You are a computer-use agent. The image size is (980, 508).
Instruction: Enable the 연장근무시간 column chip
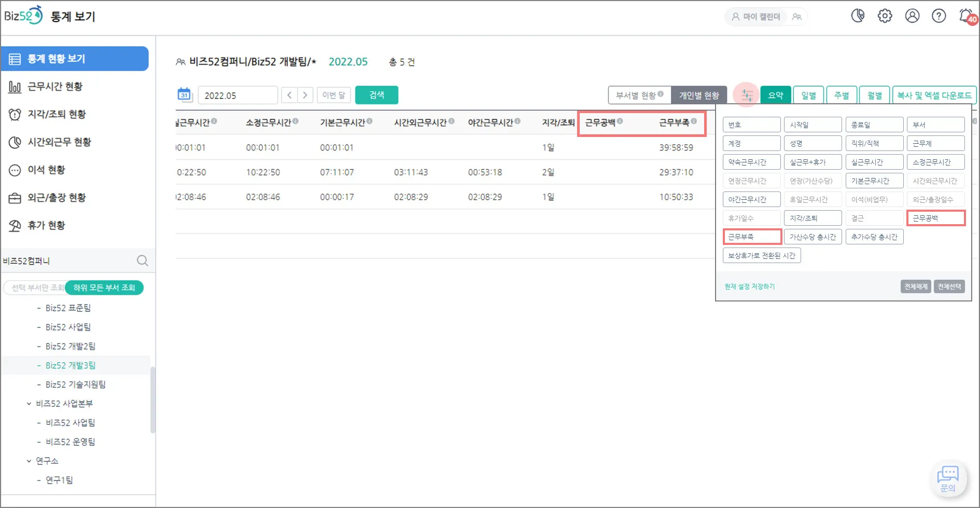[751, 181]
